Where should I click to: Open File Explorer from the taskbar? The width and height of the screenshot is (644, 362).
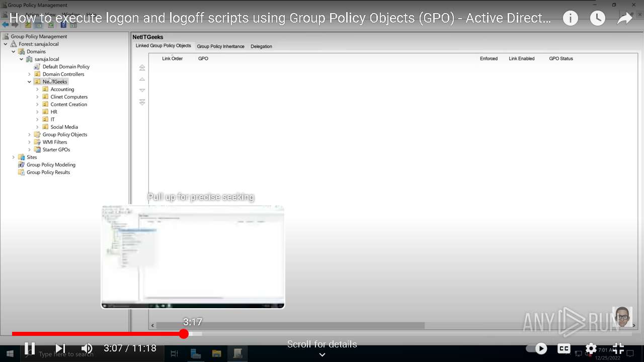216,354
